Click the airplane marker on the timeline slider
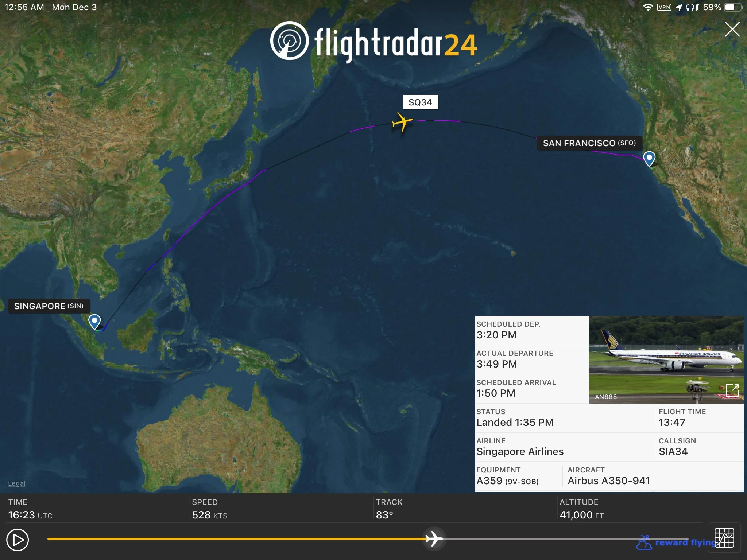Image resolution: width=747 pixels, height=560 pixels. click(x=434, y=539)
